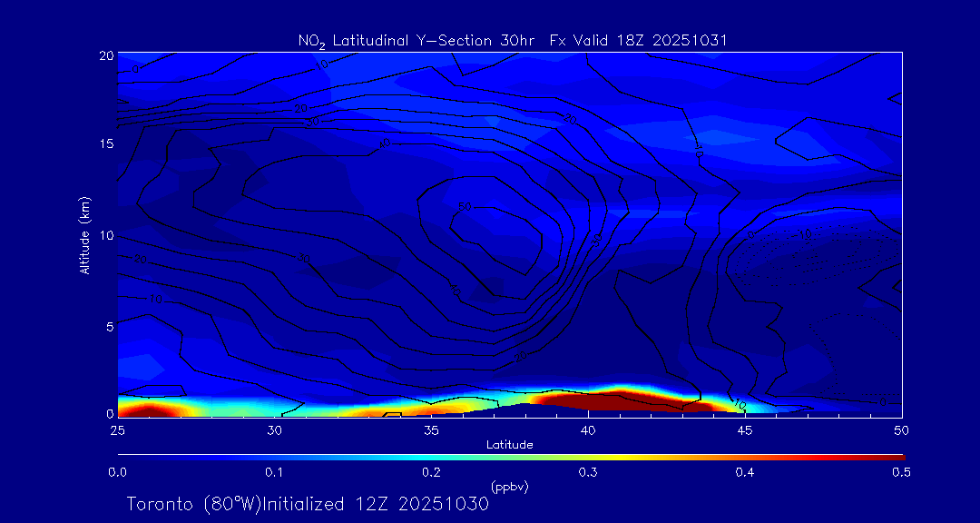Click the Altitude (km) y-axis label
980x523 pixels.
(84, 234)
